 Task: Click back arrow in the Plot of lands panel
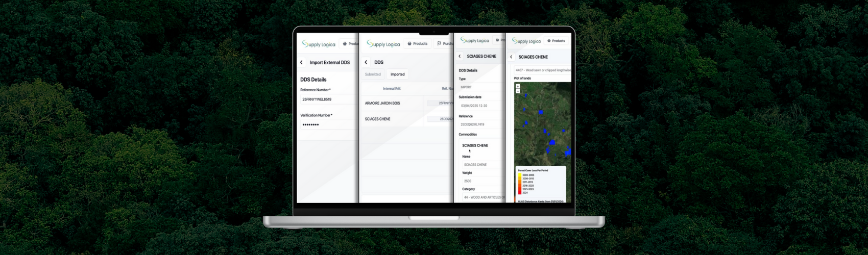[x=511, y=57]
